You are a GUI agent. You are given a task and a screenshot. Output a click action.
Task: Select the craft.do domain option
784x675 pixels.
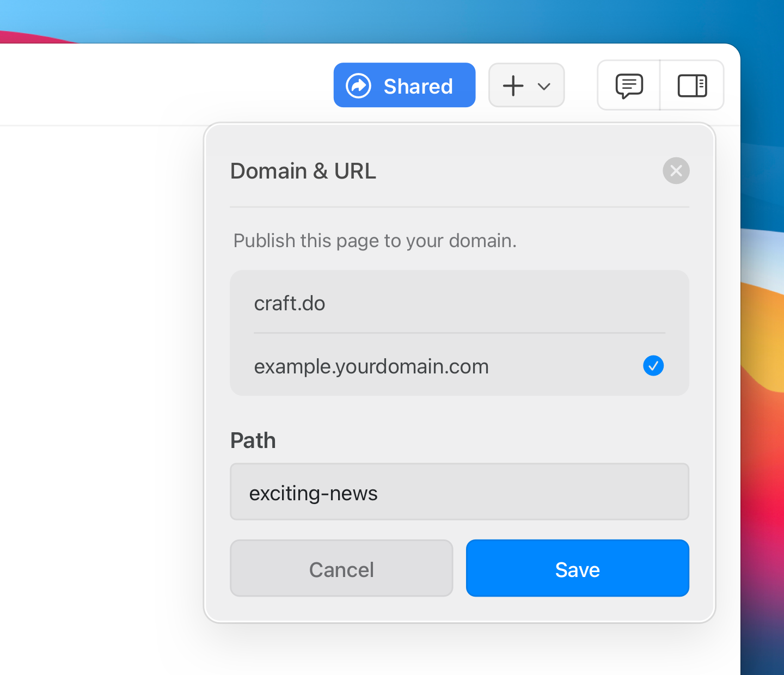(460, 303)
